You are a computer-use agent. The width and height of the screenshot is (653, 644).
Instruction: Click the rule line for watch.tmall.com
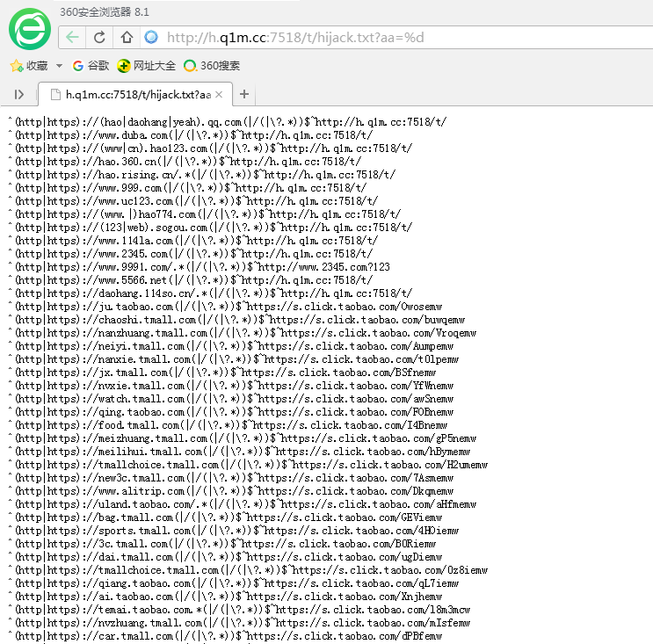click(x=231, y=399)
